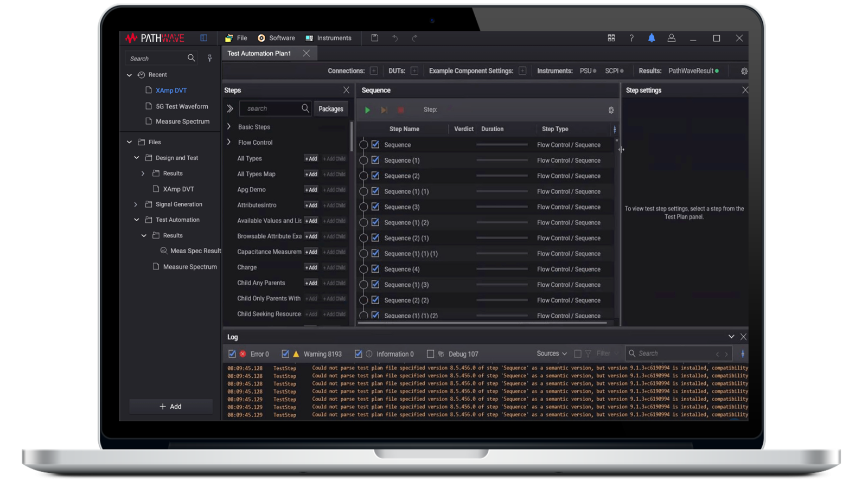Open the Sources dropdown in Log panel
Viewport: 868px width, 488px height.
tap(551, 354)
